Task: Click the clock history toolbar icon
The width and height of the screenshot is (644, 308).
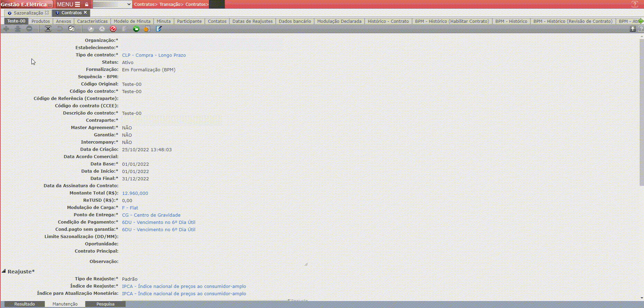Action: coord(72,29)
